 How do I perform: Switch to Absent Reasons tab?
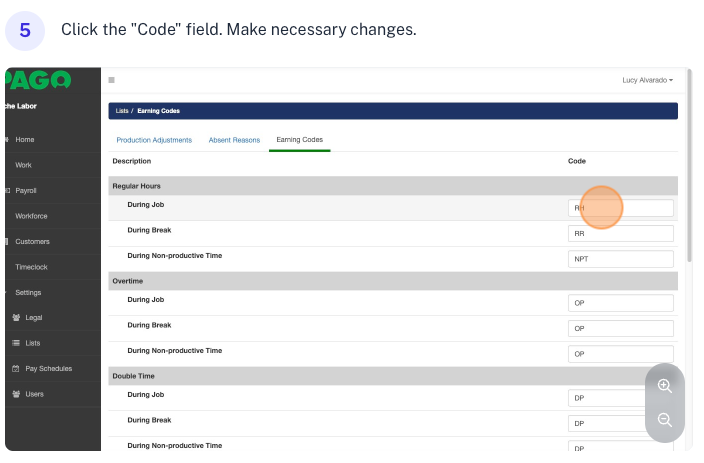pos(233,140)
